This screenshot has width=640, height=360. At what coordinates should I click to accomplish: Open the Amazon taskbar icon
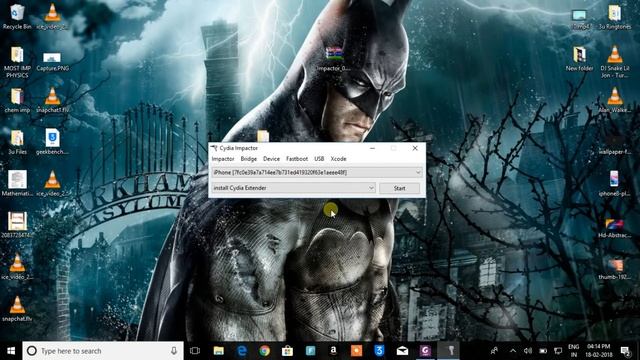click(x=333, y=351)
